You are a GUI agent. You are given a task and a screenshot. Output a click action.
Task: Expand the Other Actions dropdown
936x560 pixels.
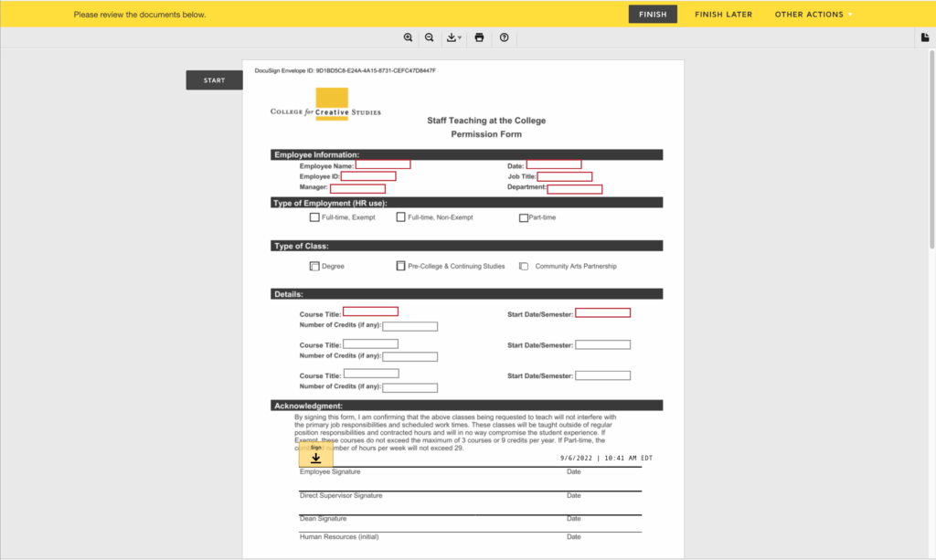click(x=813, y=15)
